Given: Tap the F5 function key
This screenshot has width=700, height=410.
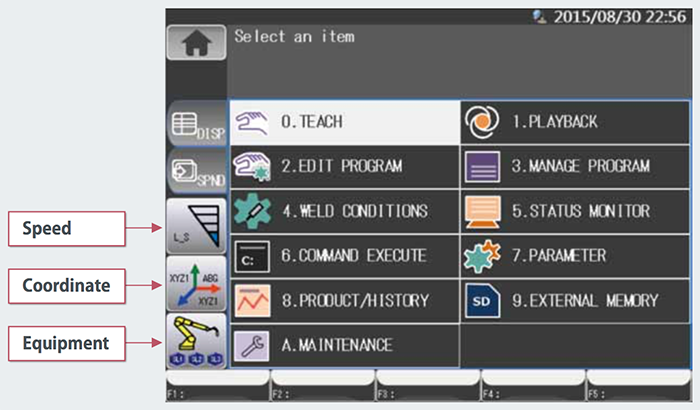Looking at the screenshot, I should pyautogui.click(x=638, y=385).
